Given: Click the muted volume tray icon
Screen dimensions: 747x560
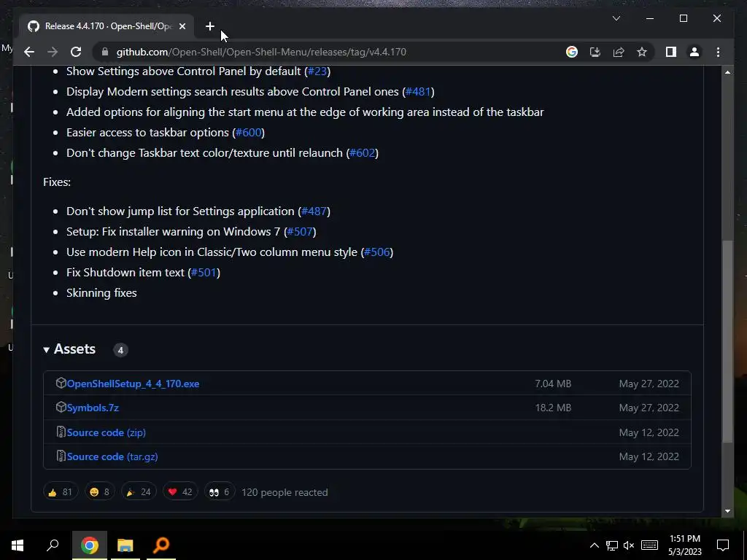Looking at the screenshot, I should click(x=629, y=545).
